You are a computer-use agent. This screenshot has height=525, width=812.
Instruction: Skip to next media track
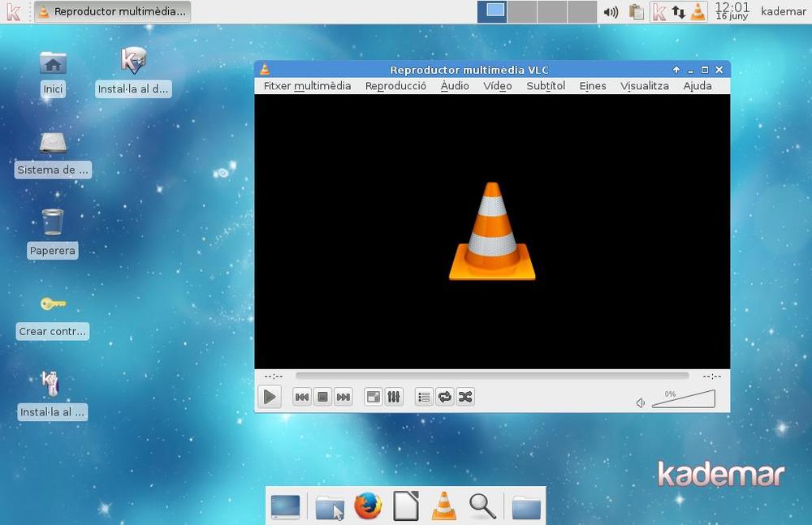pos(343,397)
